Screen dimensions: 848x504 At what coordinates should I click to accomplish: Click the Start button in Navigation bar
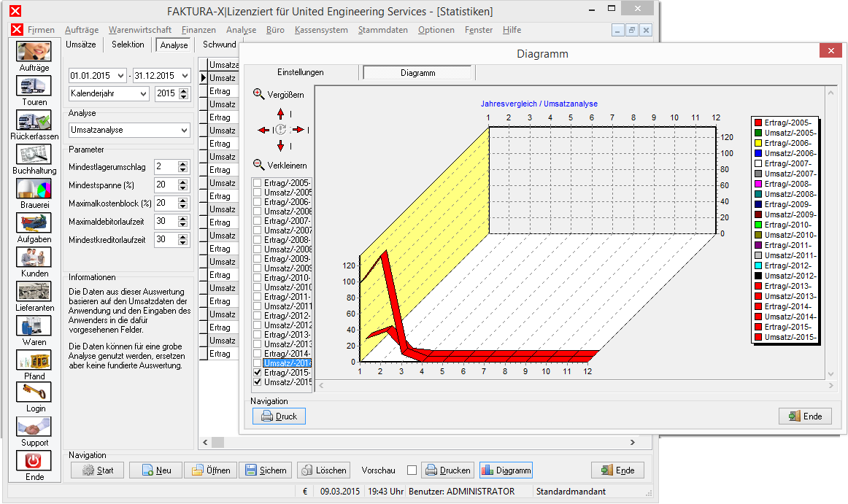tap(98, 470)
